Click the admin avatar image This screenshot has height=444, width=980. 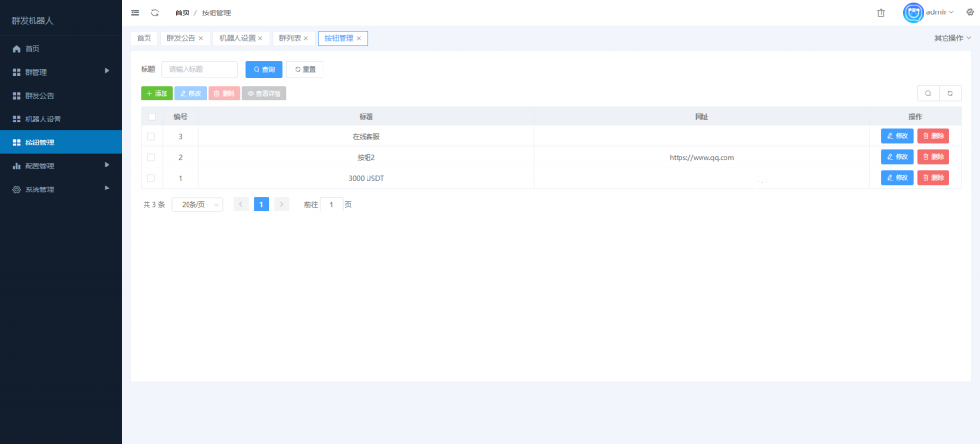[x=913, y=12]
